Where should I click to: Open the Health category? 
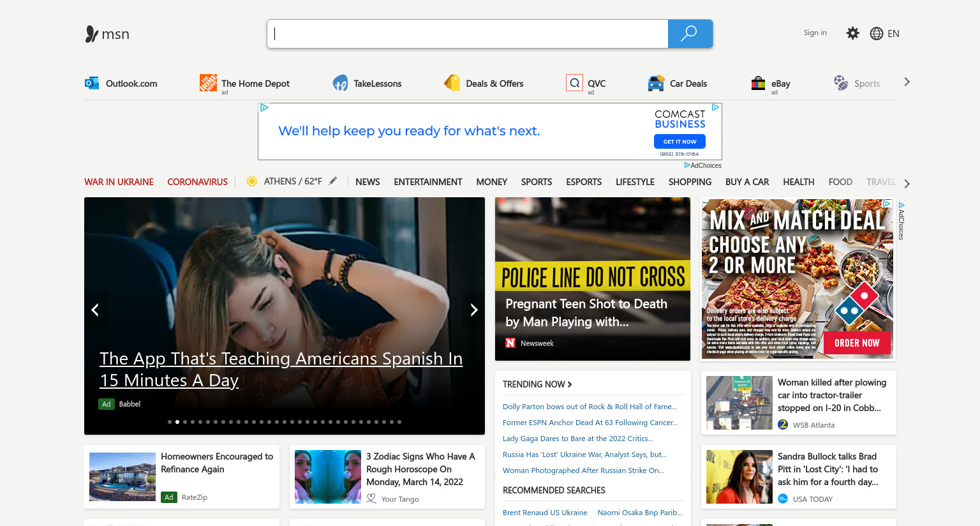click(x=799, y=182)
